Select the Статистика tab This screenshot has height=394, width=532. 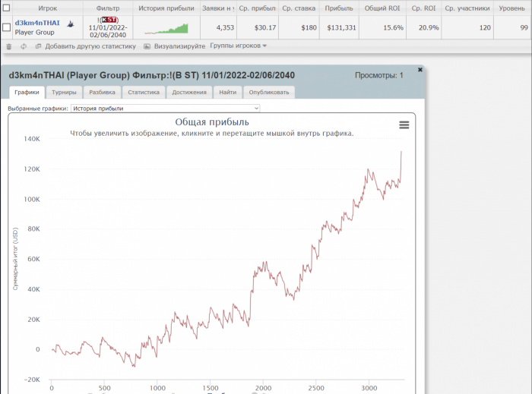coord(144,92)
